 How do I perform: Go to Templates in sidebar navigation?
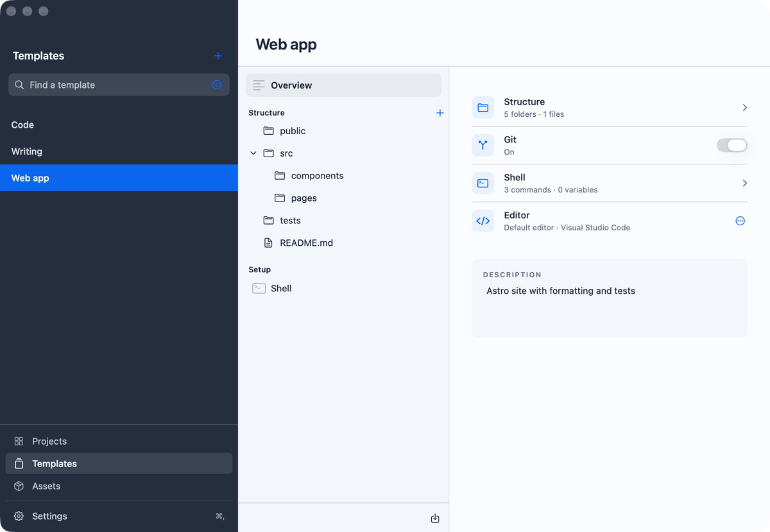tap(119, 464)
